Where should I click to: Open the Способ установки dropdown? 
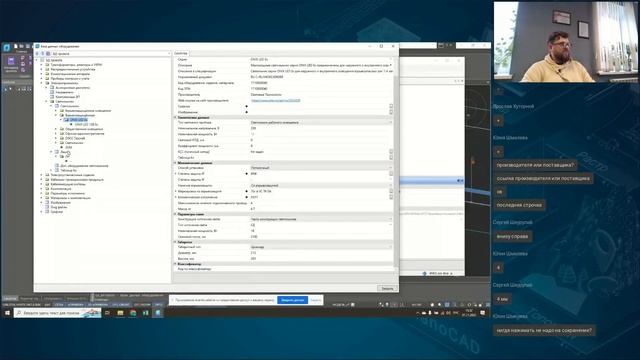point(391,168)
